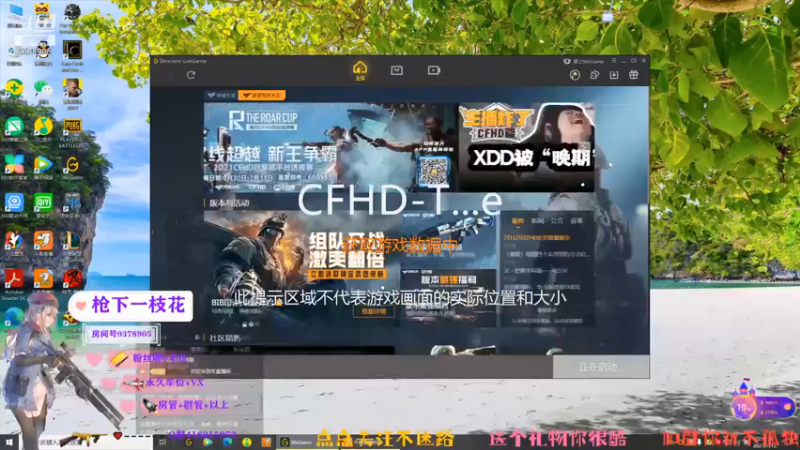Screen dimensions: 800x450
Task: Open THE ROAR CUP banner
Action: 330,147
